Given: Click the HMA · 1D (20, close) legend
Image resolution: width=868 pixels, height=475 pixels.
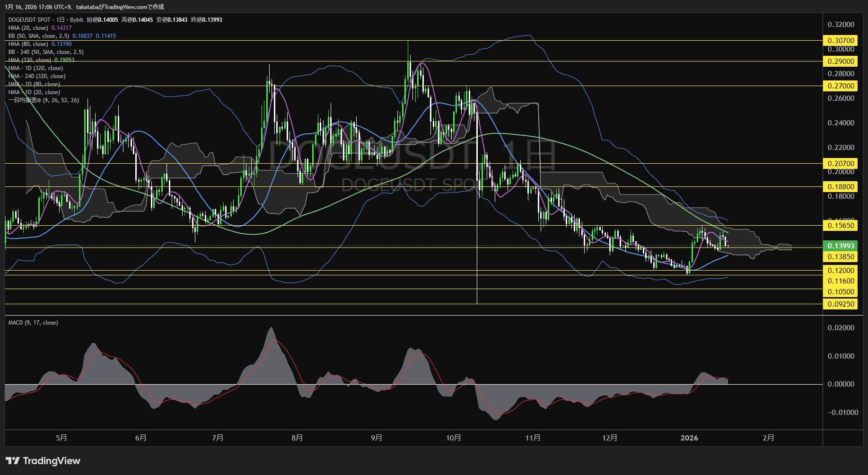Looking at the screenshot, I should 34,92.
